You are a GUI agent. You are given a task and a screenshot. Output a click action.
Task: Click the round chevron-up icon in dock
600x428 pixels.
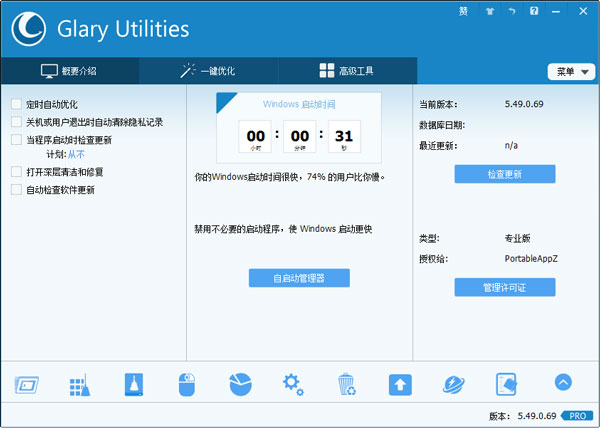[x=563, y=382]
